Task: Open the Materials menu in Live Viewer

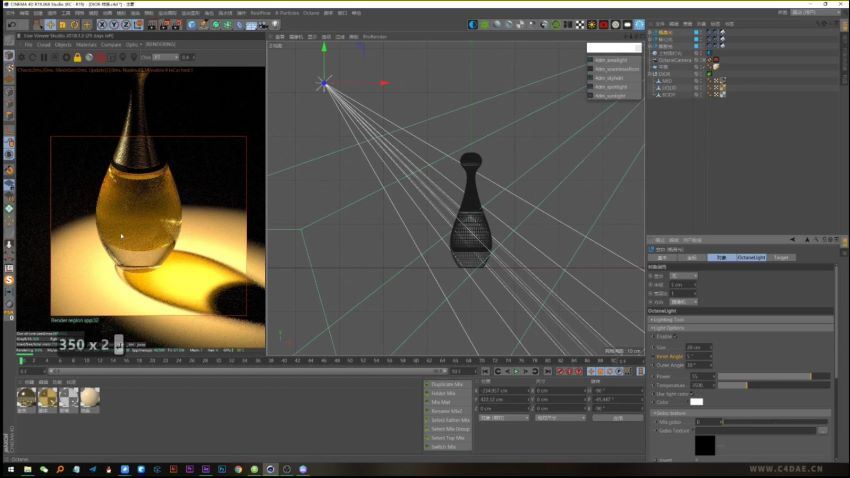Action: (86, 44)
